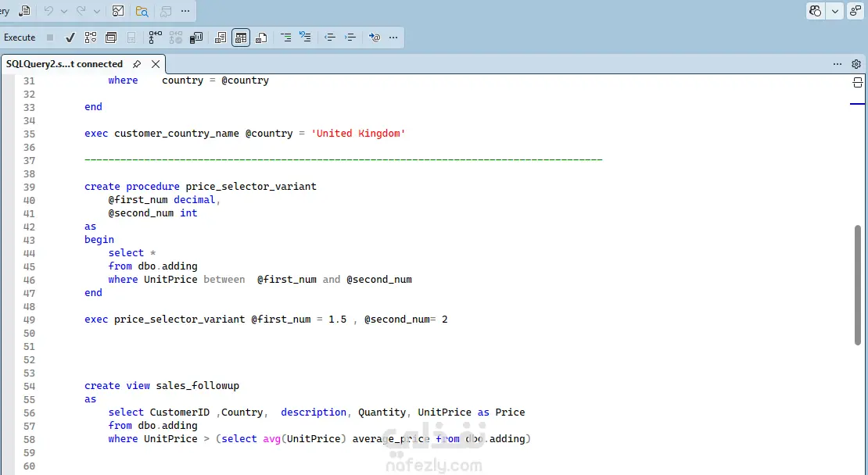868x475 pixels.
Task: Click the Send Feedback icon
Action: tap(855, 11)
